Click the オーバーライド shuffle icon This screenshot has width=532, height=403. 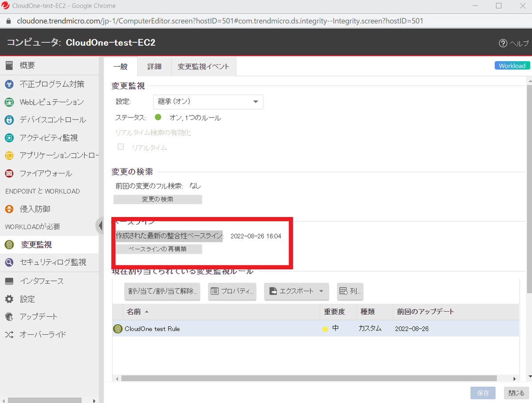[9, 335]
